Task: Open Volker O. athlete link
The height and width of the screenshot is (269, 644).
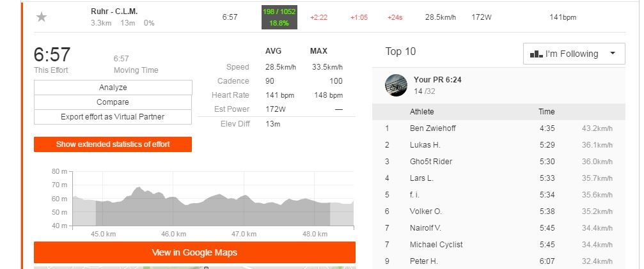Action: click(425, 211)
